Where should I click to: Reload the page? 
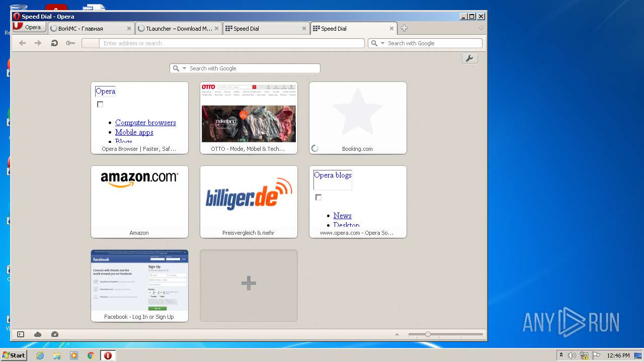(54, 43)
